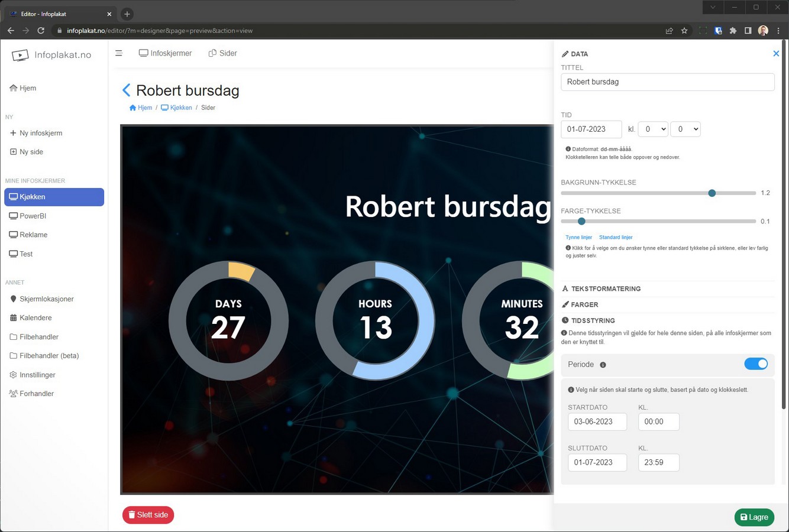
Task: Click the hamburger menu icon
Action: (119, 53)
